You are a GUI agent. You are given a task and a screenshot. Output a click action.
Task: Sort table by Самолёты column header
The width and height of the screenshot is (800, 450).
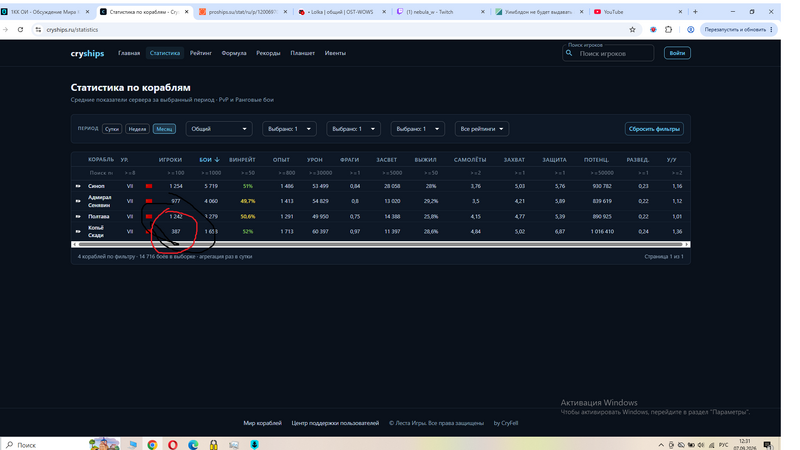470,160
